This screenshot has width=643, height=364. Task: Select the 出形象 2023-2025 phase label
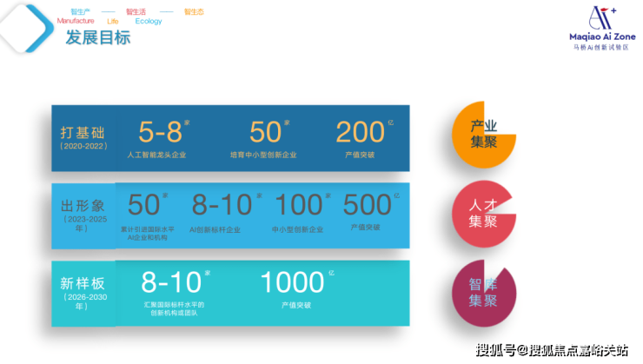(x=83, y=215)
